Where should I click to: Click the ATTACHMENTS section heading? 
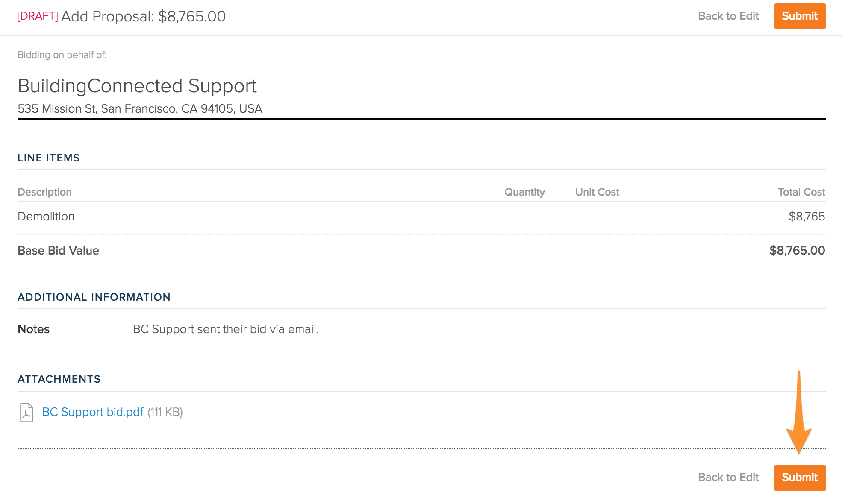point(59,379)
